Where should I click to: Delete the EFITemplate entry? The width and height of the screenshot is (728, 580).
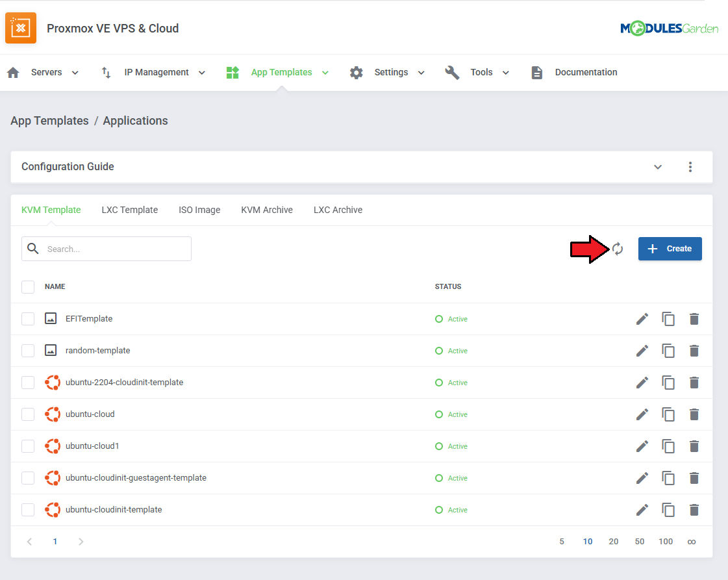click(694, 319)
